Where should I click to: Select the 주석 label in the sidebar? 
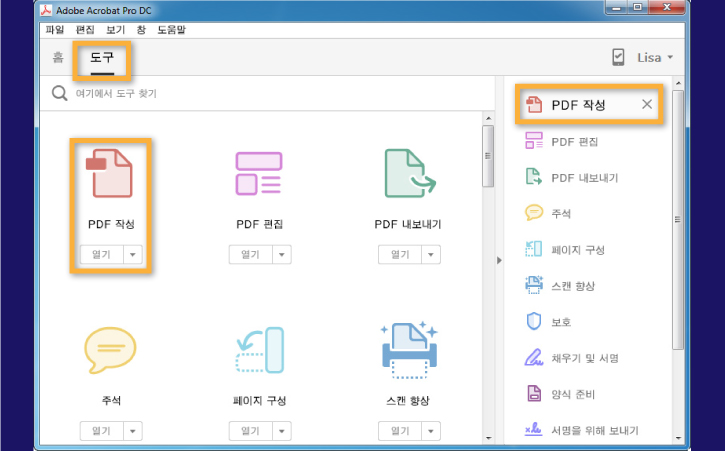tap(561, 214)
